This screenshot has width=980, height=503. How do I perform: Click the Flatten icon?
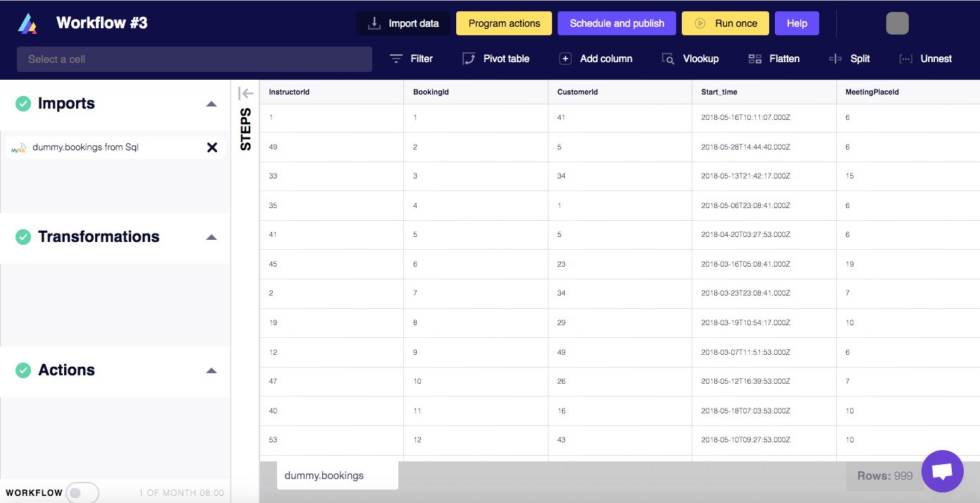point(755,59)
